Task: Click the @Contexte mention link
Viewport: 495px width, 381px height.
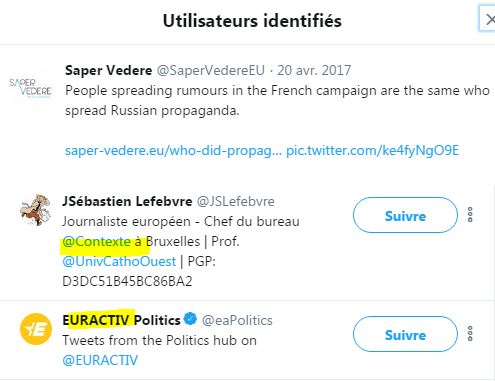Action: (x=96, y=241)
